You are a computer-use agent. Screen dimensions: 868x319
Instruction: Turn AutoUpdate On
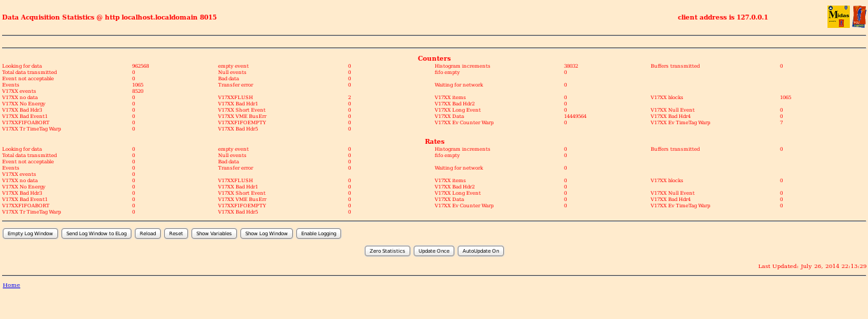pyautogui.click(x=481, y=251)
